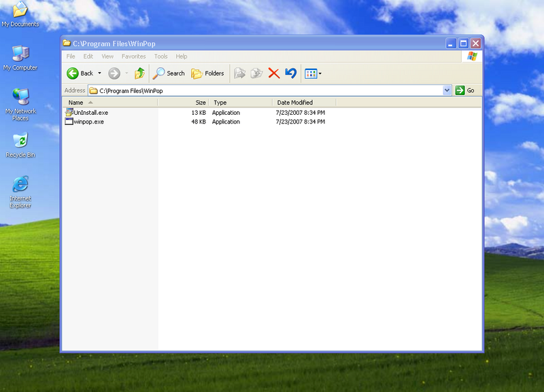Open the Edit menu
544x392 pixels.
point(88,56)
